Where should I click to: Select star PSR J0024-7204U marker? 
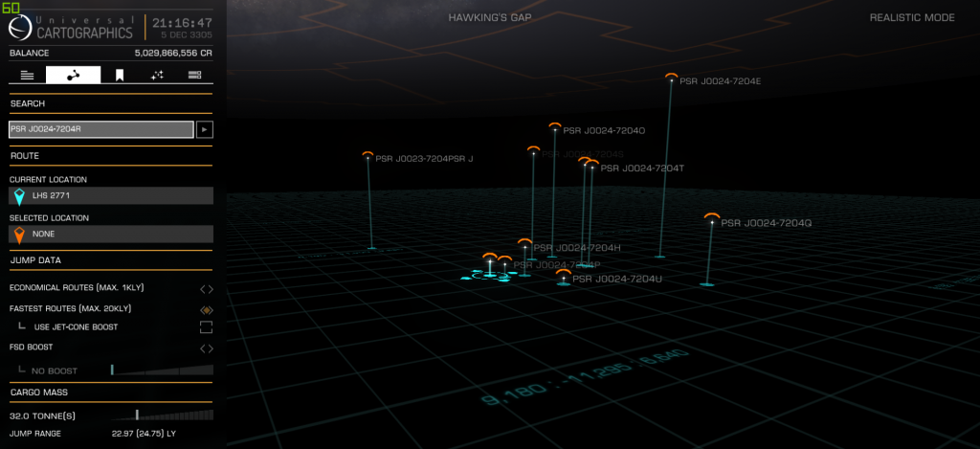564,275
